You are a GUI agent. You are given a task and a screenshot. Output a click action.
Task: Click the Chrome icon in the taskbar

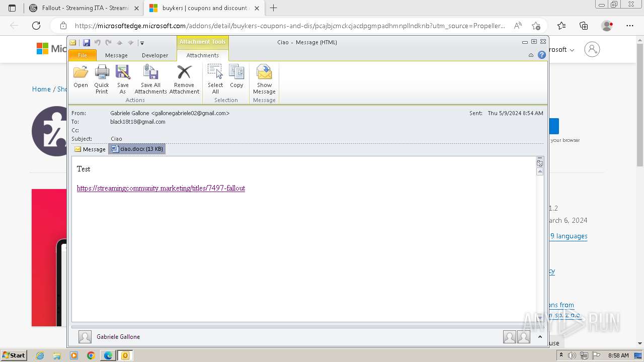[x=91, y=355]
